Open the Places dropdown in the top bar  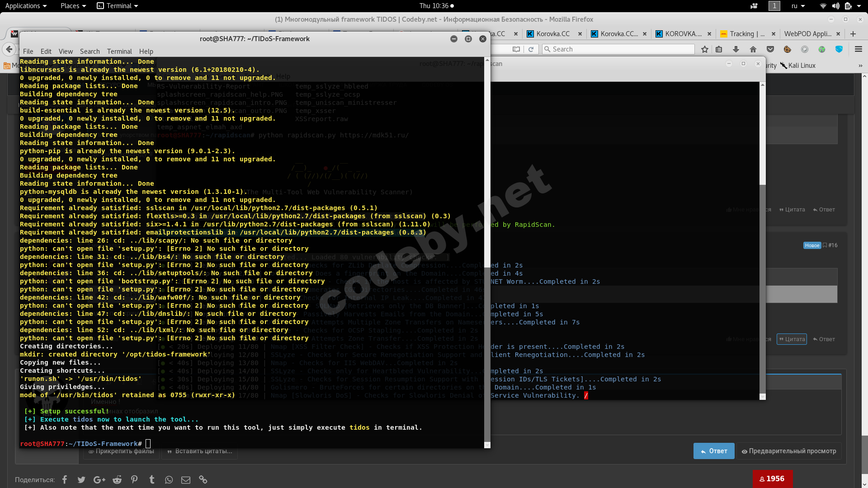73,6
